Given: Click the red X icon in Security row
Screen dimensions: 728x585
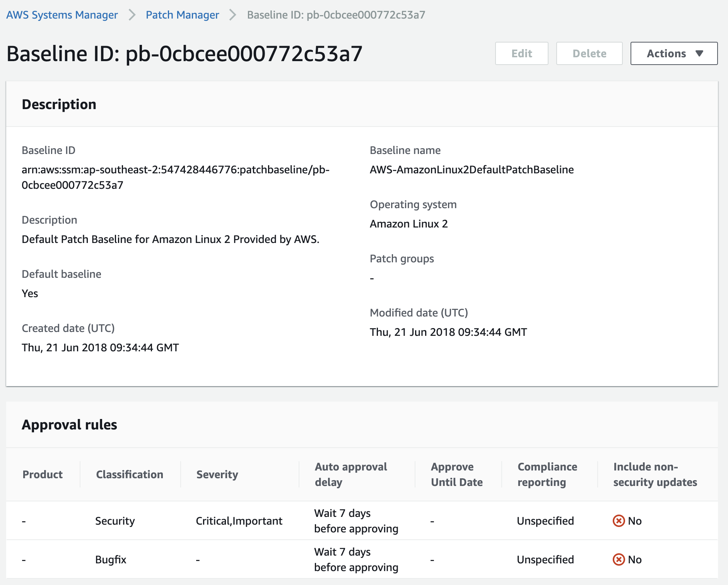Looking at the screenshot, I should point(619,521).
